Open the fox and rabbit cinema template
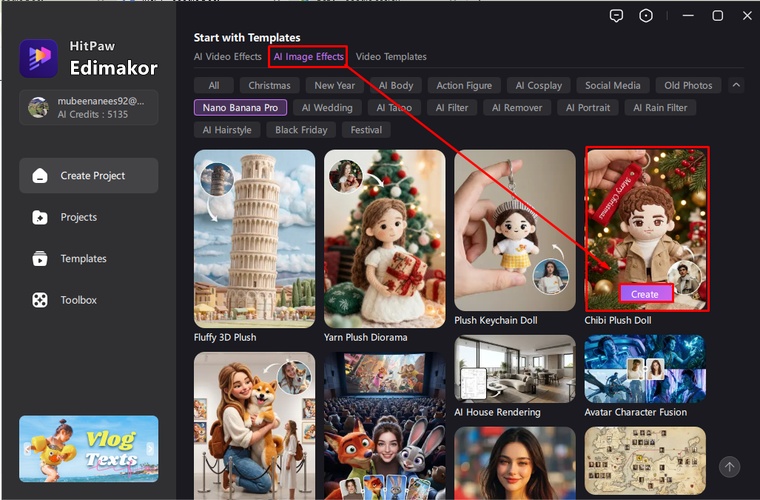760x500 pixels. point(385,425)
